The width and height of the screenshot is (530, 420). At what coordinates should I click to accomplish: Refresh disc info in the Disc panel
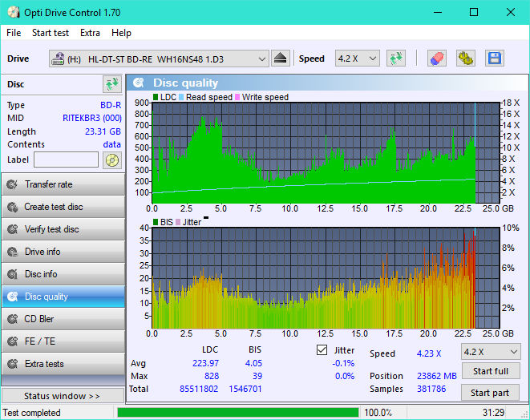112,84
